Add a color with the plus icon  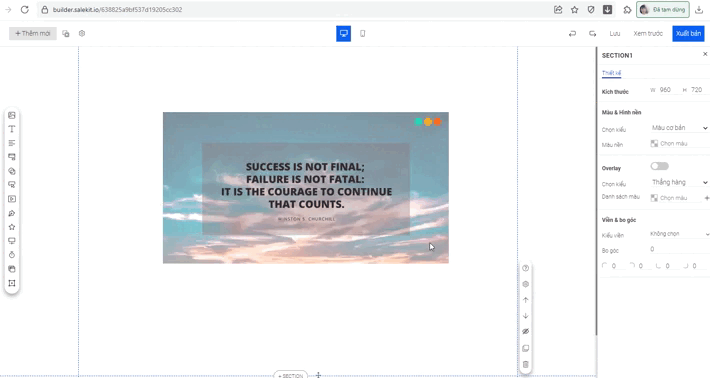(706, 198)
